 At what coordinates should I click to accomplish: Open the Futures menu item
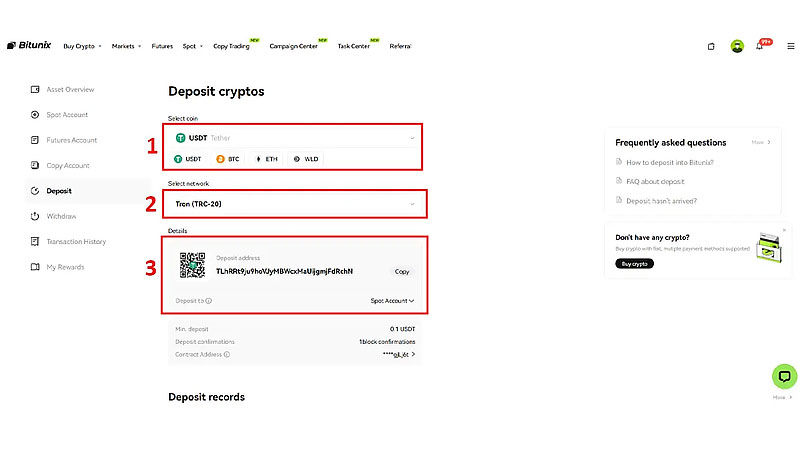point(162,46)
